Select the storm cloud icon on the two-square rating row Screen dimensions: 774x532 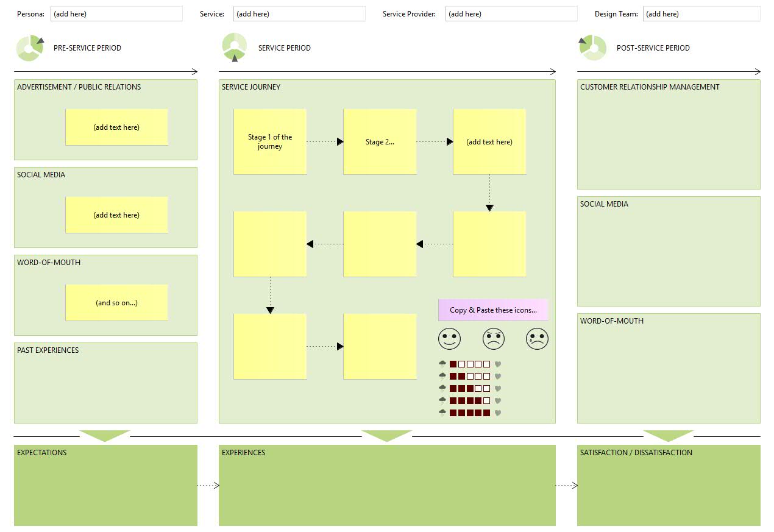(442, 377)
